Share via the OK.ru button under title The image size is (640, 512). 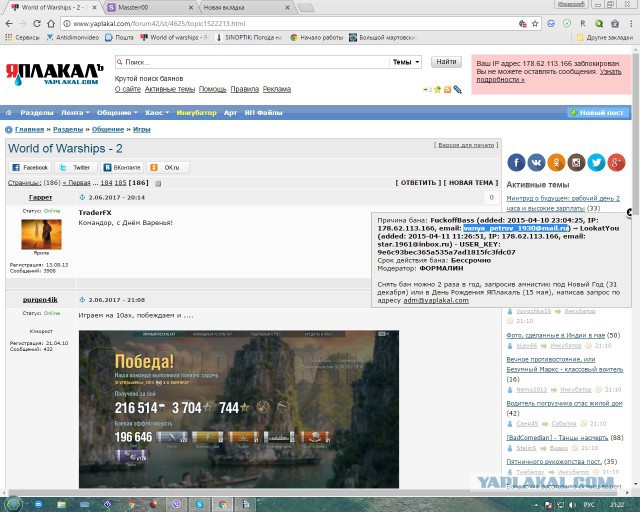click(x=168, y=167)
